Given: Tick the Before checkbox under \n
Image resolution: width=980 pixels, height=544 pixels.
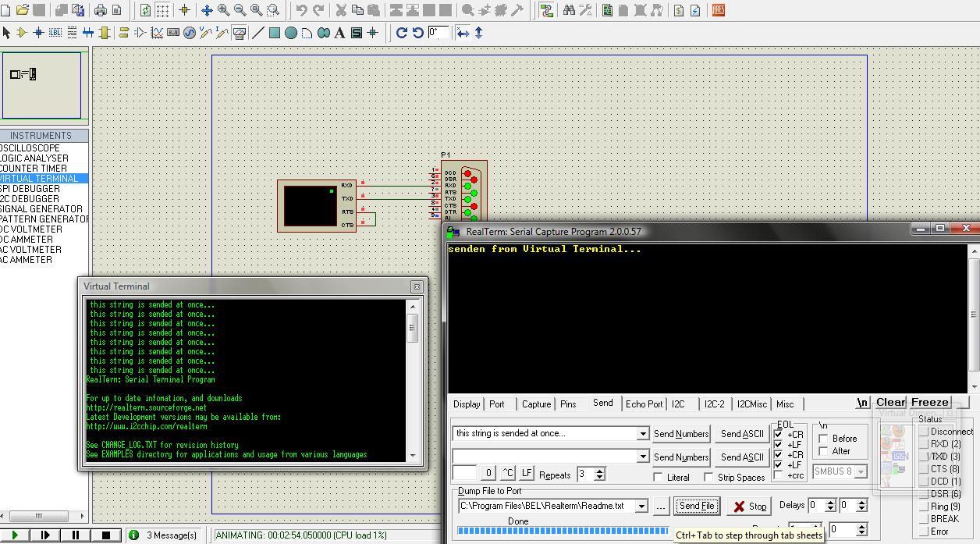Looking at the screenshot, I should tap(823, 438).
